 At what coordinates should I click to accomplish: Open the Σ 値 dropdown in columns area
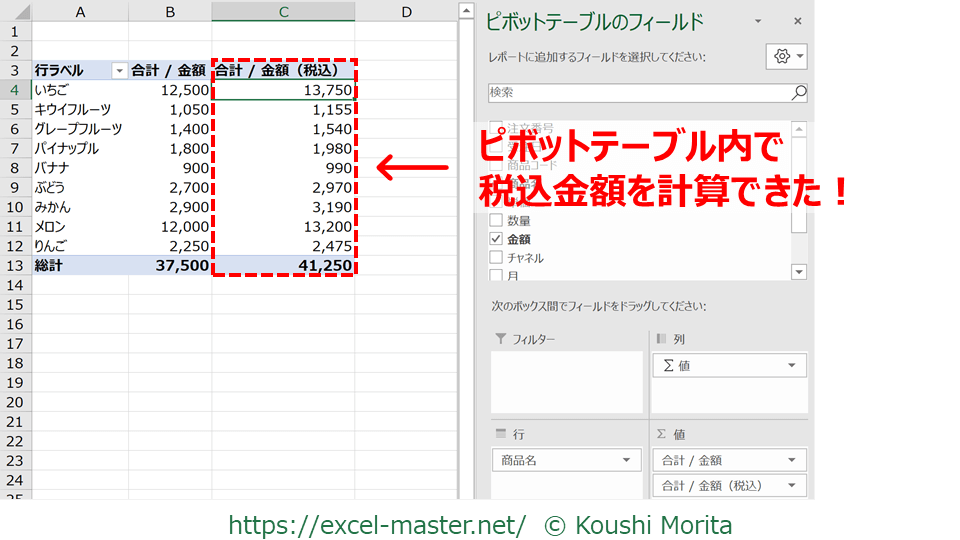coord(792,366)
